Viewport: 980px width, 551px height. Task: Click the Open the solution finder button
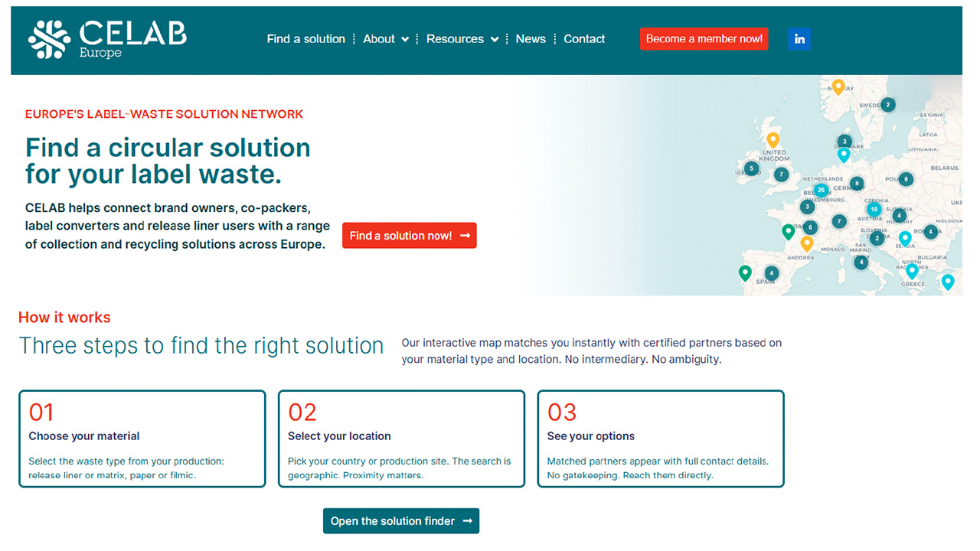[x=401, y=521]
